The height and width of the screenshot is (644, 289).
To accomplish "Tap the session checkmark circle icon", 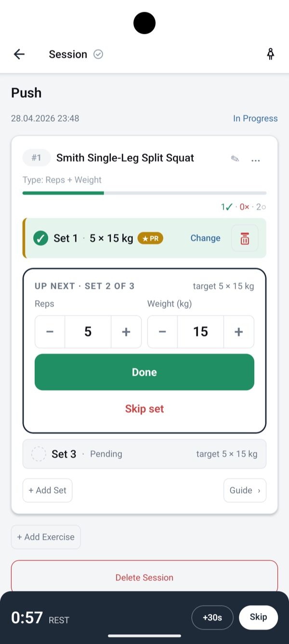I will tap(98, 54).
